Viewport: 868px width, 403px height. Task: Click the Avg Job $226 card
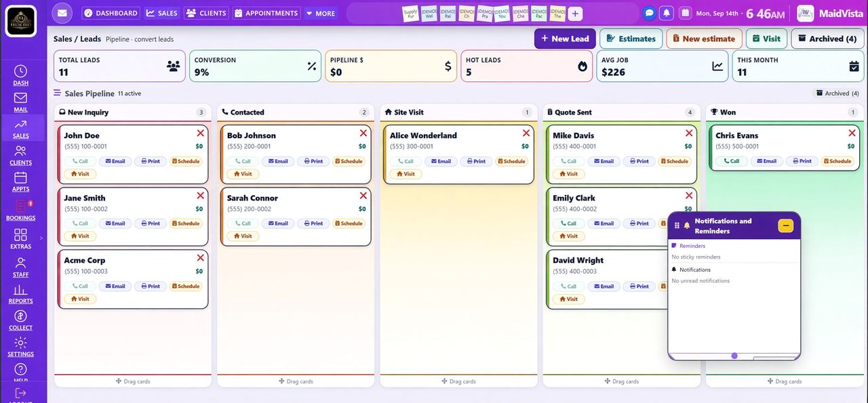(662, 66)
